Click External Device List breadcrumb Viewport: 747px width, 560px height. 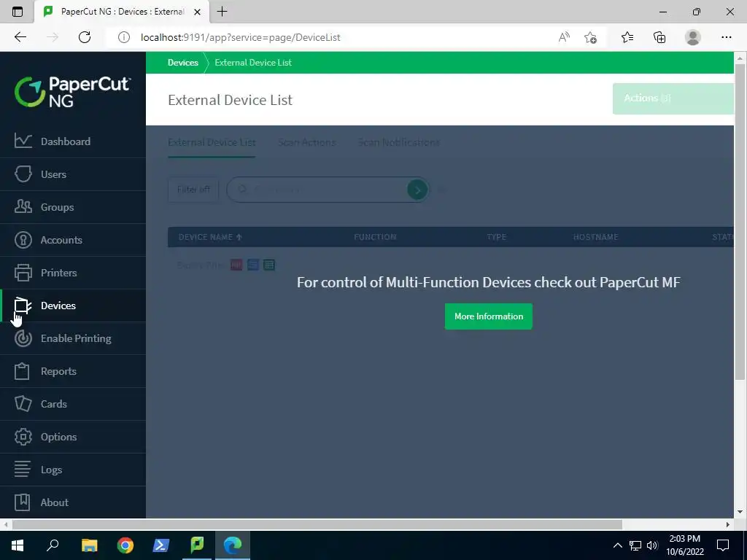coord(253,63)
